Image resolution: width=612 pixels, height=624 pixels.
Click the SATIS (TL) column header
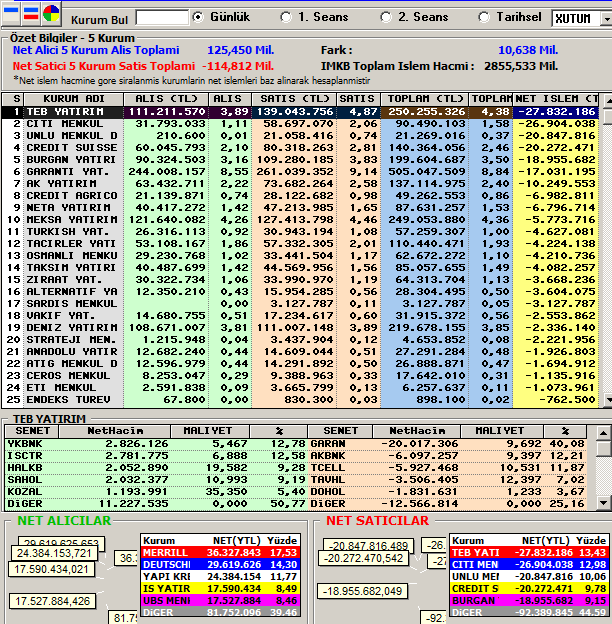click(x=294, y=99)
